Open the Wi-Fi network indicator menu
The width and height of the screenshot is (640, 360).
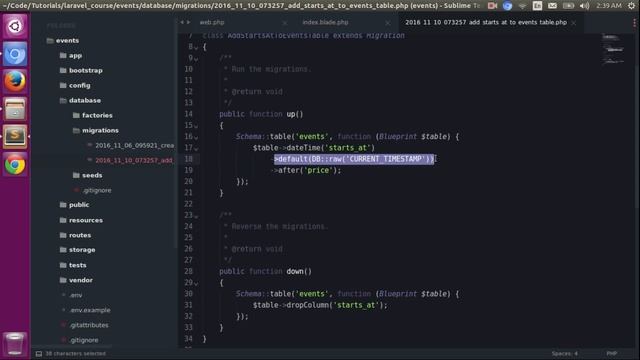tap(522, 6)
